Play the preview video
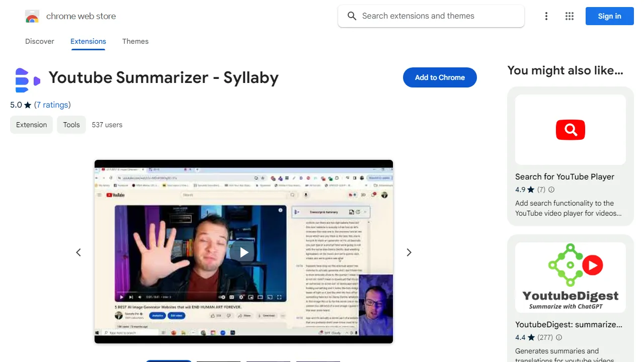The image size is (644, 362). click(x=244, y=252)
